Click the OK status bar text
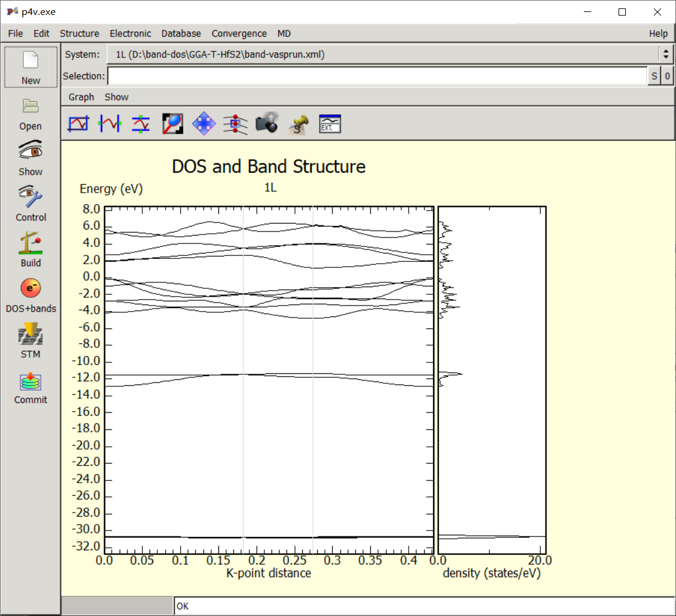Screen dimensions: 676x616 pos(182,606)
